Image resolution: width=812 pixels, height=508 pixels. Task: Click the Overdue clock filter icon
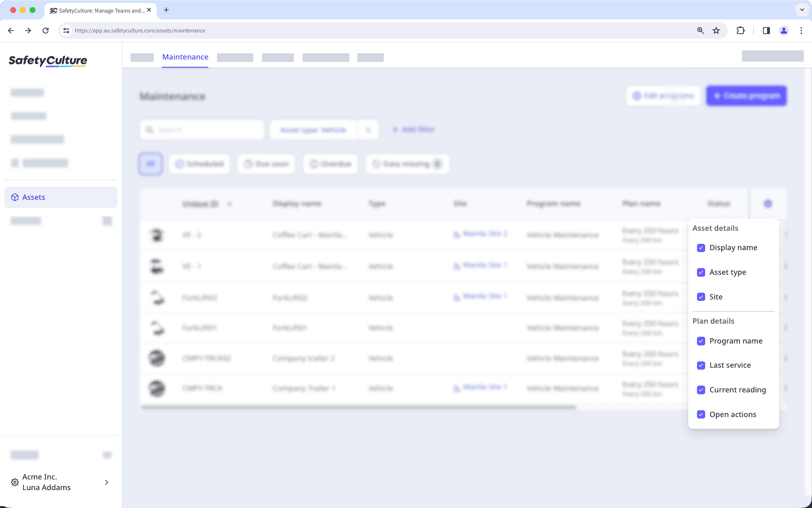point(314,164)
